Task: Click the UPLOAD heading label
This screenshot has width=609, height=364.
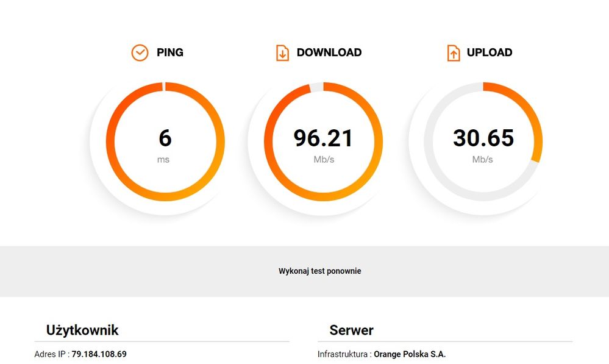Action: click(490, 52)
